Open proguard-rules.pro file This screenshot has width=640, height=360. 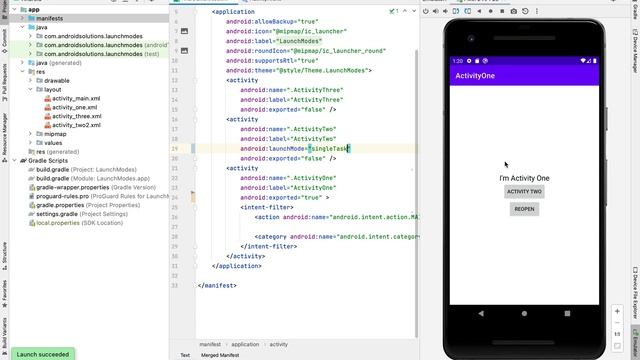tap(99, 196)
